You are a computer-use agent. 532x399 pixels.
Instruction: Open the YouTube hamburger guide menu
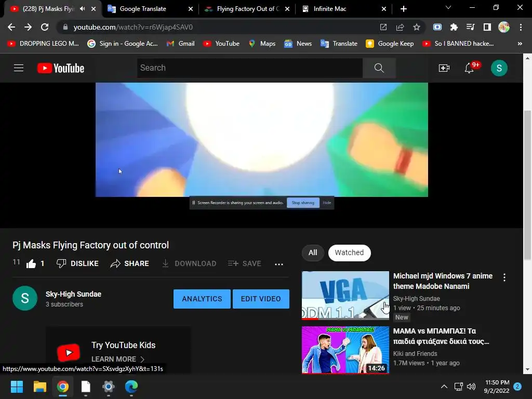pyautogui.click(x=19, y=68)
